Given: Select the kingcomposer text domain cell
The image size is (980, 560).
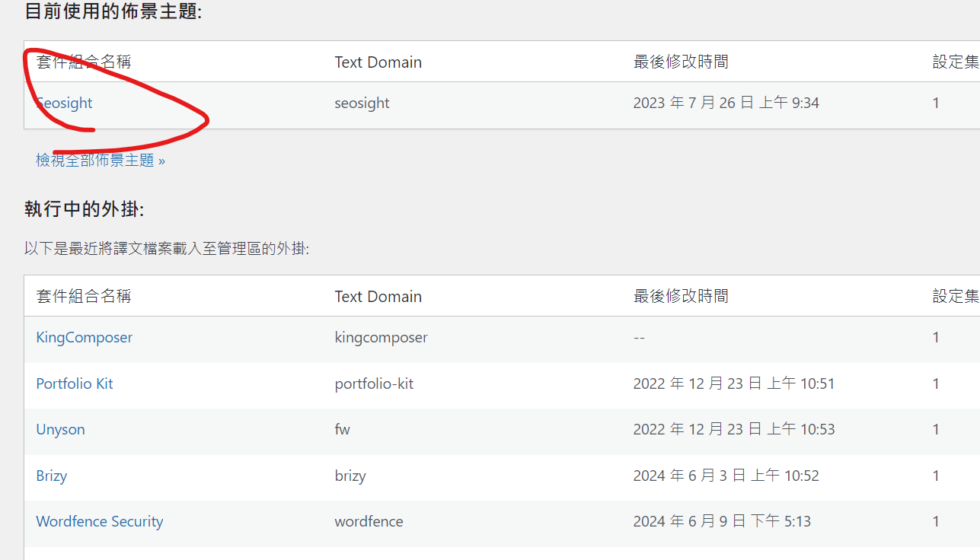Looking at the screenshot, I should (381, 337).
